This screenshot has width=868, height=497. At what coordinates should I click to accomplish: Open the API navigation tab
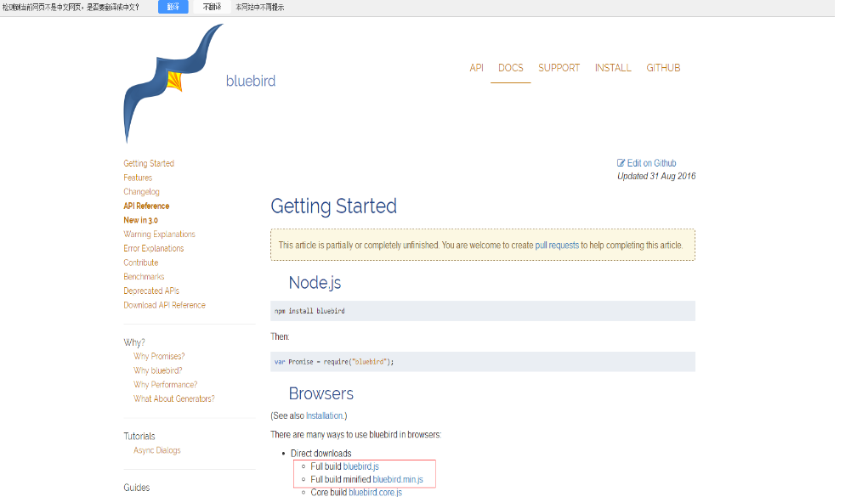[476, 67]
